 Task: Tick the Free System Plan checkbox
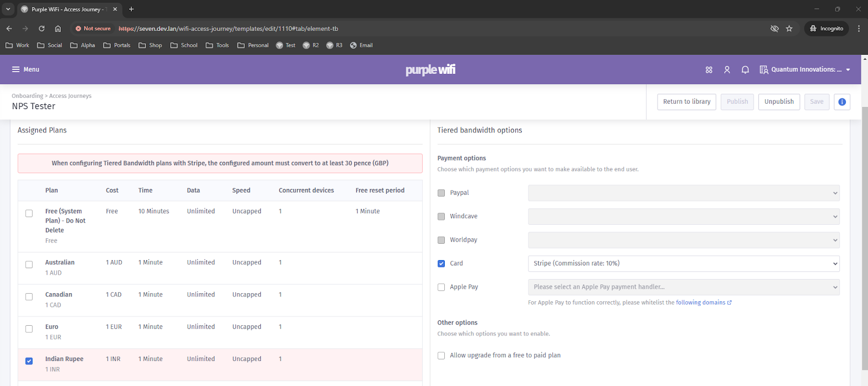(x=29, y=213)
